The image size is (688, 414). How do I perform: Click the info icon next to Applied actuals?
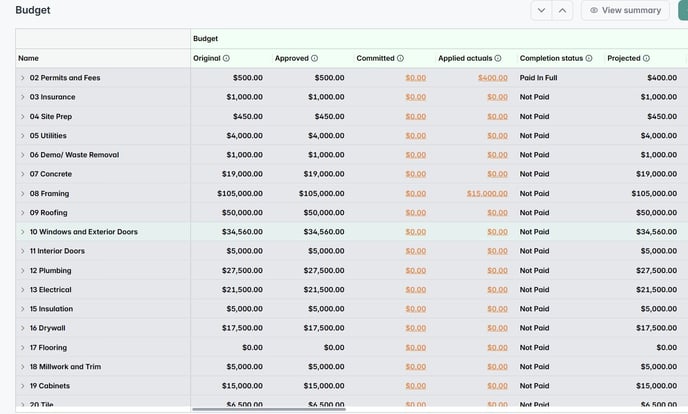click(x=498, y=58)
